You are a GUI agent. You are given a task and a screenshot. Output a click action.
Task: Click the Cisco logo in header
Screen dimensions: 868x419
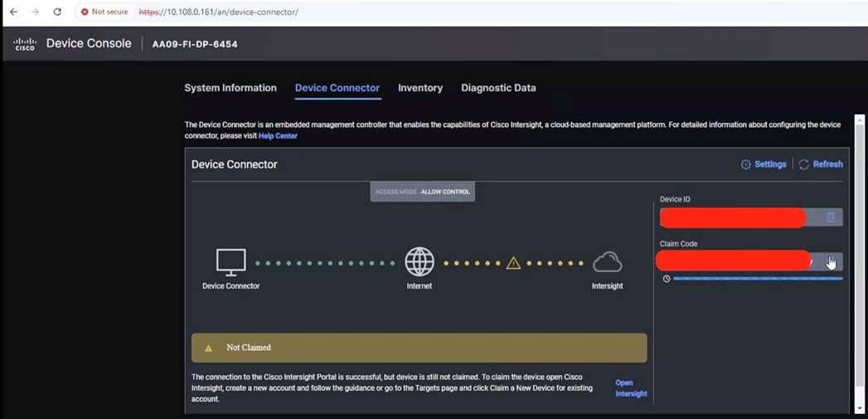click(x=25, y=44)
